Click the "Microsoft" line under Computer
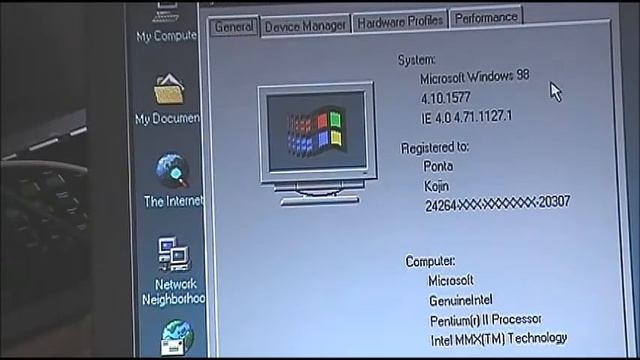Viewport: 640px width, 360px height. tap(451, 280)
